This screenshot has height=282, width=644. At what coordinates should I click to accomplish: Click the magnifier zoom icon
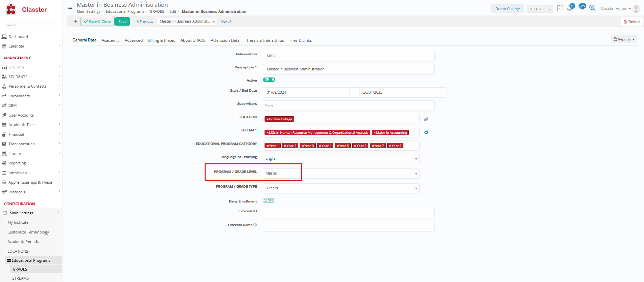click(592, 8)
